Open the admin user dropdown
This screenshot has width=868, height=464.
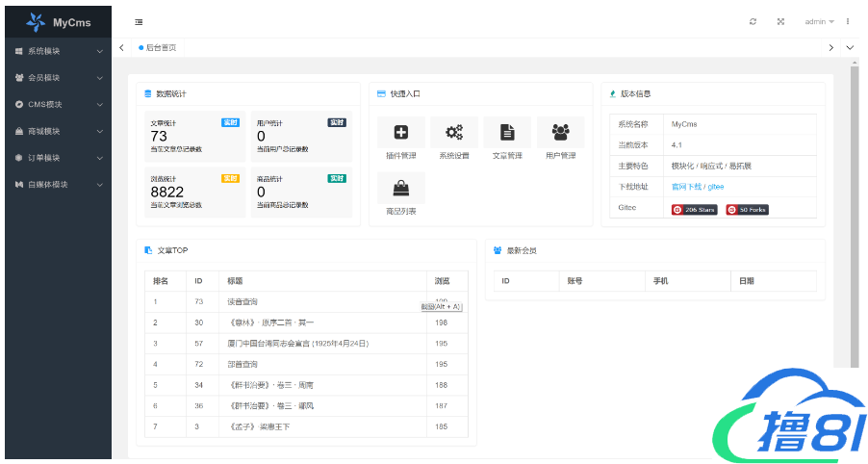819,21
